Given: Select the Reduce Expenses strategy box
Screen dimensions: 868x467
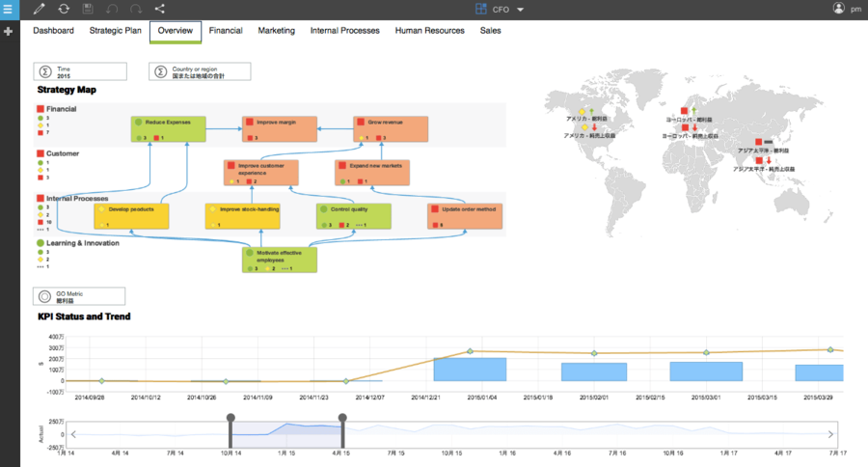Looking at the screenshot, I should click(169, 129).
